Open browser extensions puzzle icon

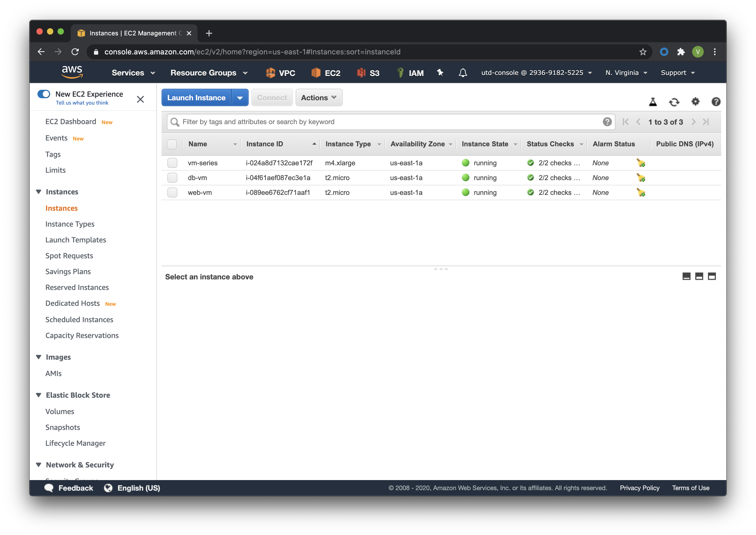coord(681,52)
